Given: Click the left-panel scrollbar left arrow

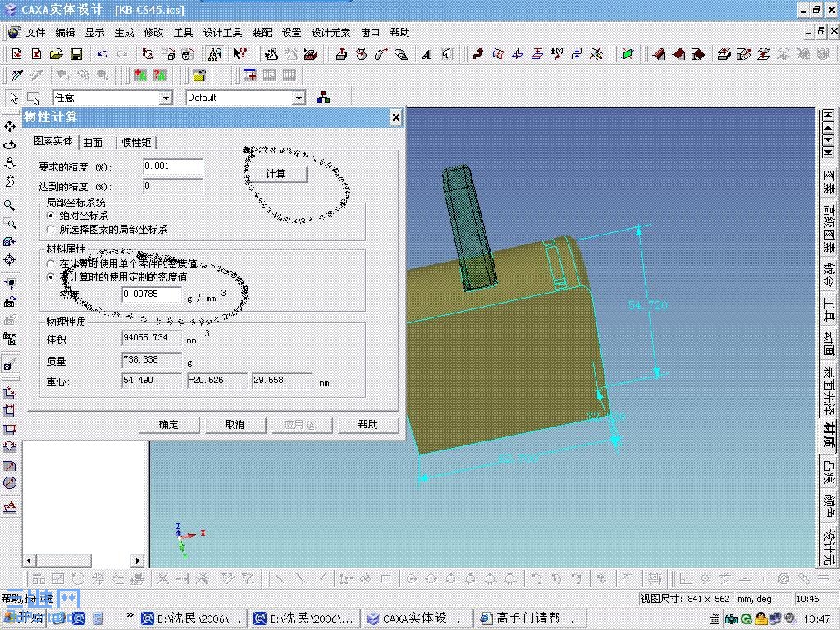Looking at the screenshot, I should click(29, 560).
